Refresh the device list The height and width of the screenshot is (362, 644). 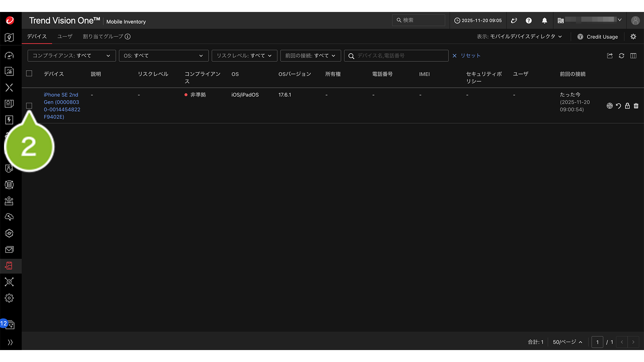[x=622, y=56]
